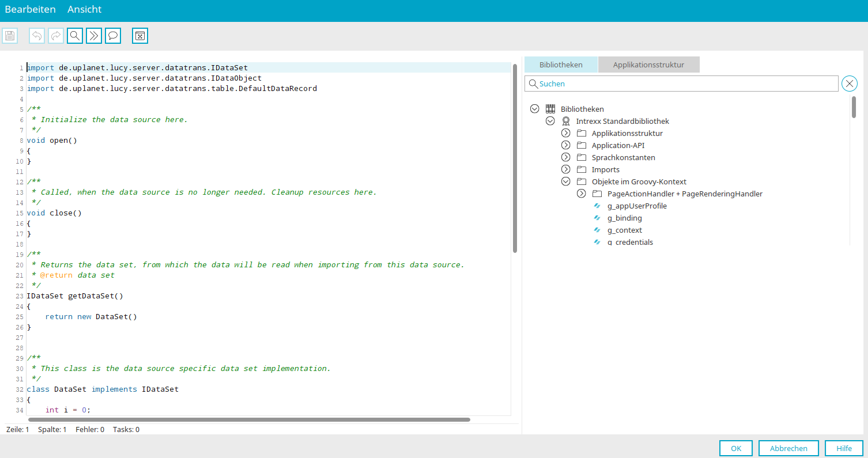Click the Save icon in toolbar
This screenshot has width=868, height=458.
click(x=10, y=36)
